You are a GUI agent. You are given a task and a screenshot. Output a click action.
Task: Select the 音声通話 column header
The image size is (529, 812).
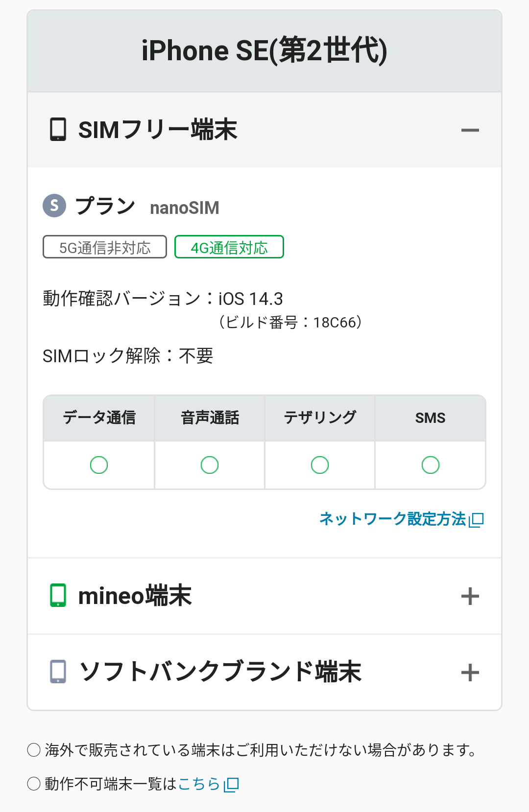coord(210,418)
